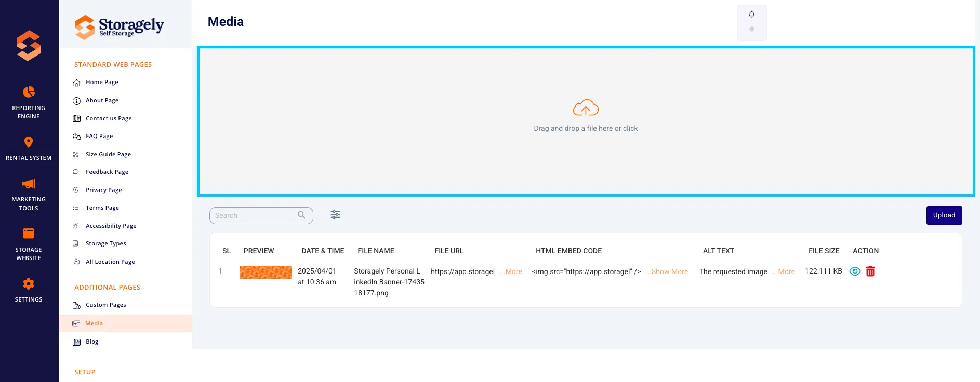This screenshot has height=382, width=980.
Task: Select the Media menu item
Action: click(125, 323)
